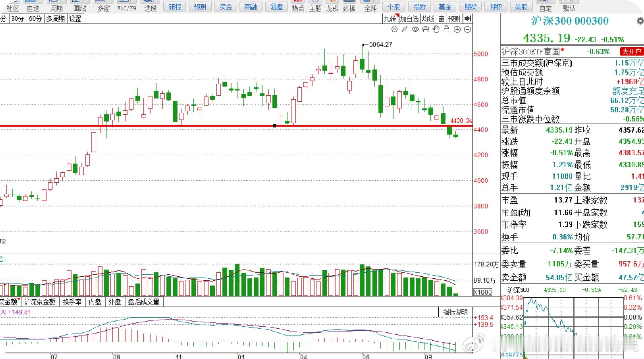Select 盘后成交量 after-hours volume tab

144,302
